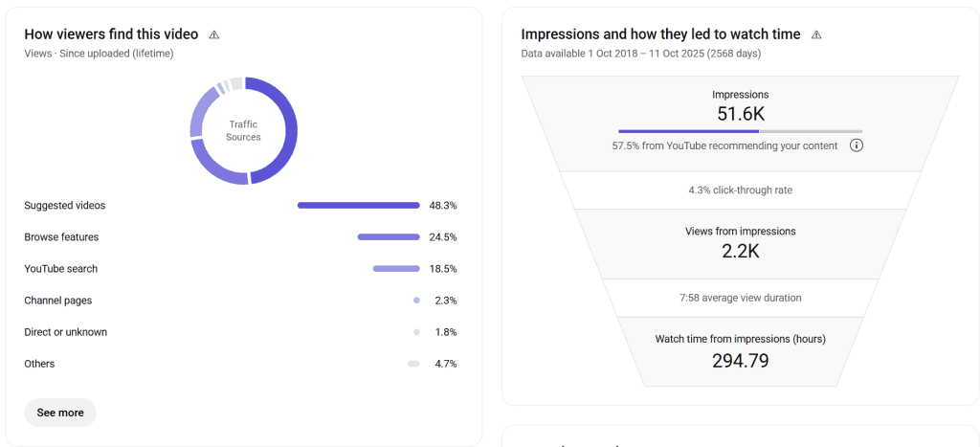Viewport: 980px width, 447px height.
Task: Click Watch time from impressions 294.79 value
Action: (x=740, y=360)
